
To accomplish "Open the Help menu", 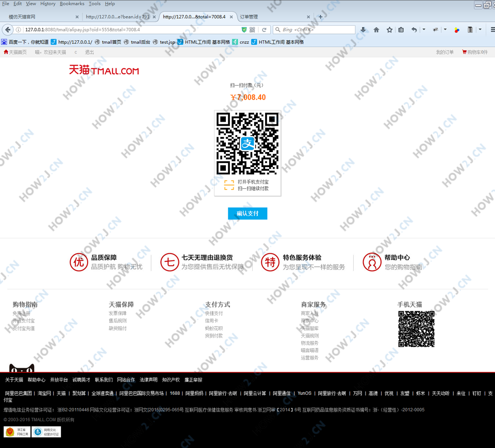I will coord(110,4).
